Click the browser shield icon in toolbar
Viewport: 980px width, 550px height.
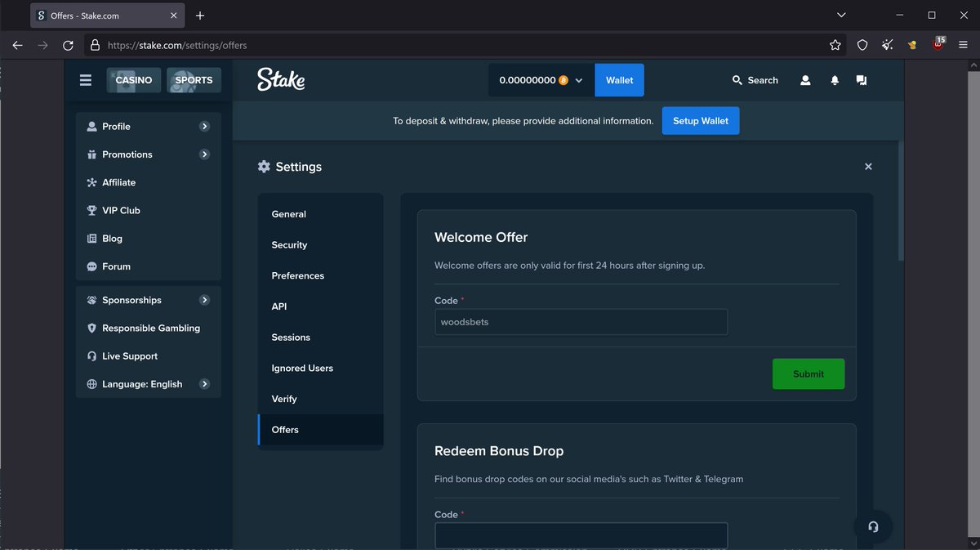click(862, 45)
